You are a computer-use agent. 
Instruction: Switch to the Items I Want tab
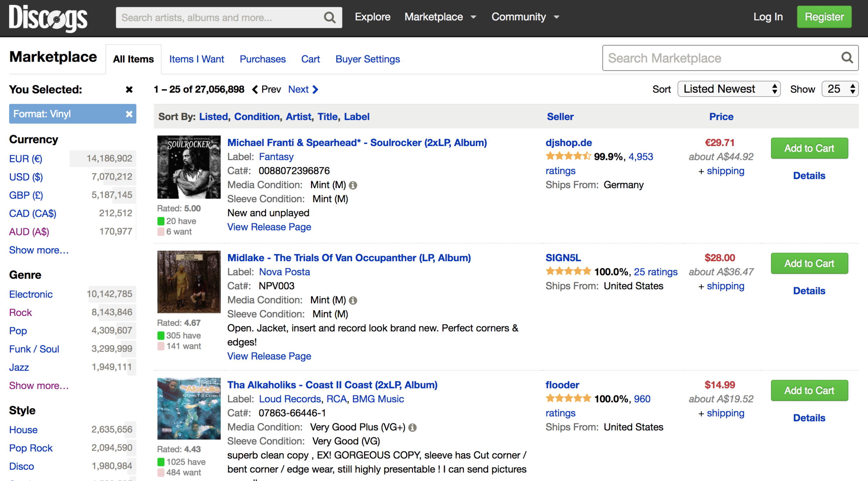196,59
